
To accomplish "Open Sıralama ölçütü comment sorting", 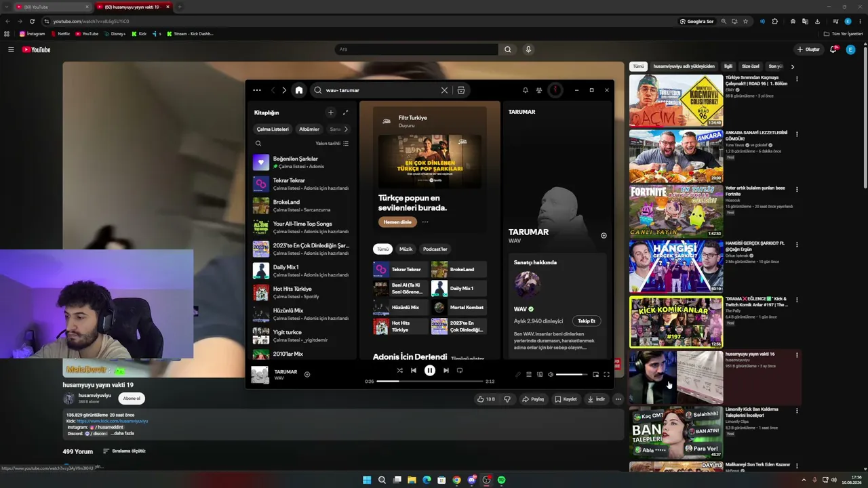I will coord(124,451).
